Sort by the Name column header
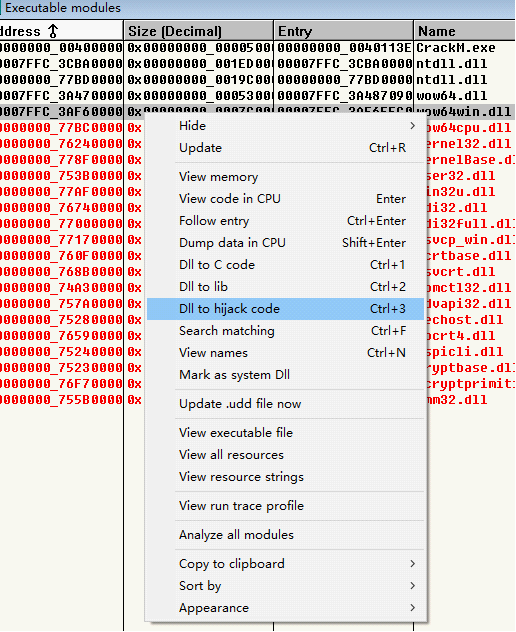 (x=465, y=31)
